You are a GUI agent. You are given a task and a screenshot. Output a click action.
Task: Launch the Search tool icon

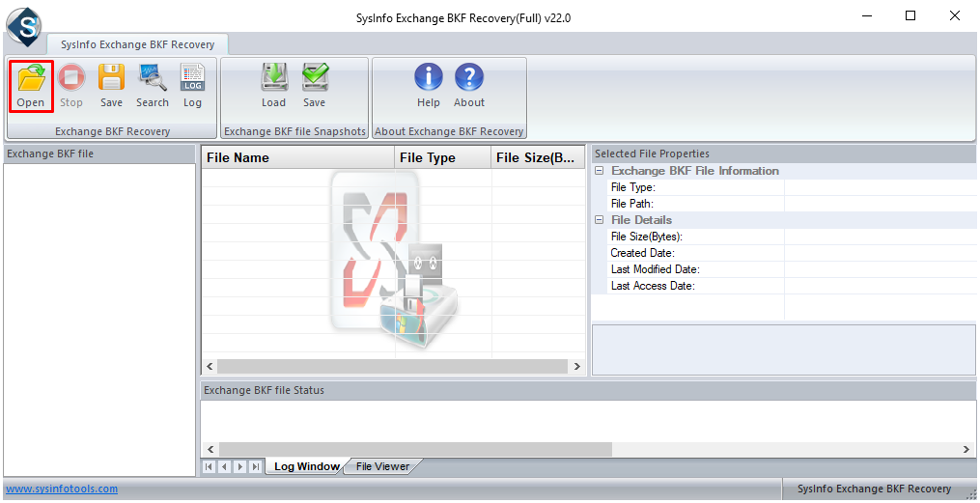coord(153,86)
